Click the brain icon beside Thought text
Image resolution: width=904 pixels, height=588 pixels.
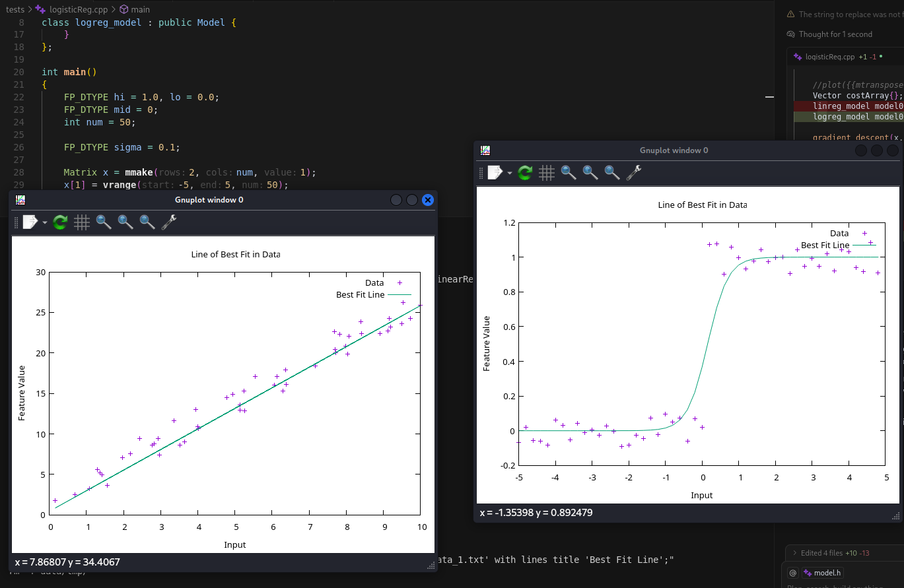click(x=790, y=34)
